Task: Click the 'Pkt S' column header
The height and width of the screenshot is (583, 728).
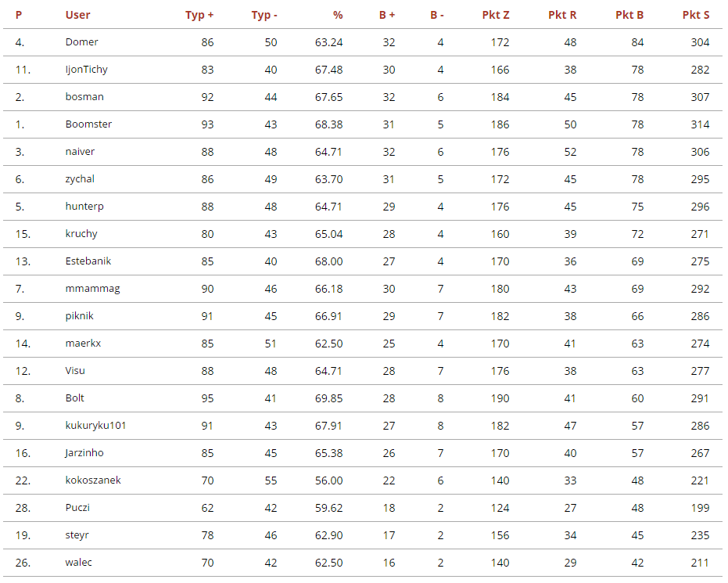Action: pos(696,15)
